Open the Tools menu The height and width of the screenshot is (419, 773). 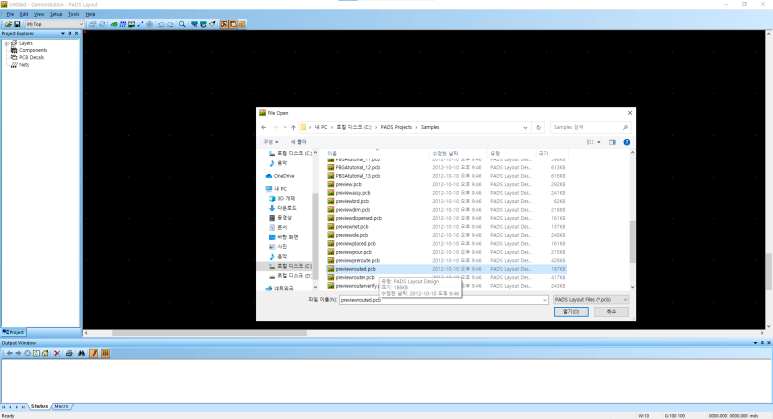[x=73, y=14]
